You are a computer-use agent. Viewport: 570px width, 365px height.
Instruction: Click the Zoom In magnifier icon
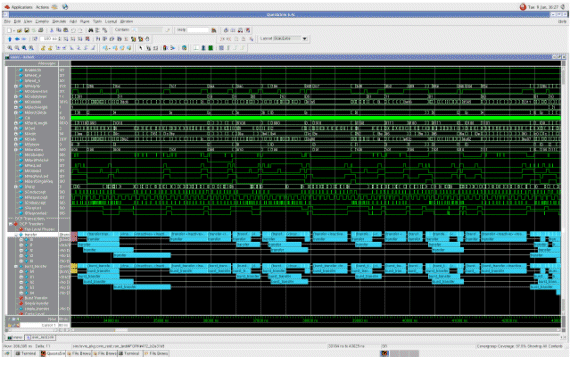(x=10, y=48)
